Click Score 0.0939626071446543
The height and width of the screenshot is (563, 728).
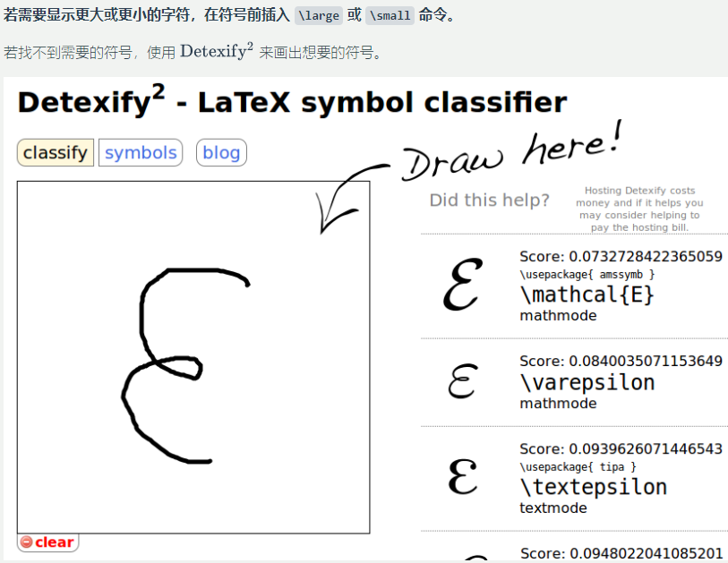click(621, 448)
